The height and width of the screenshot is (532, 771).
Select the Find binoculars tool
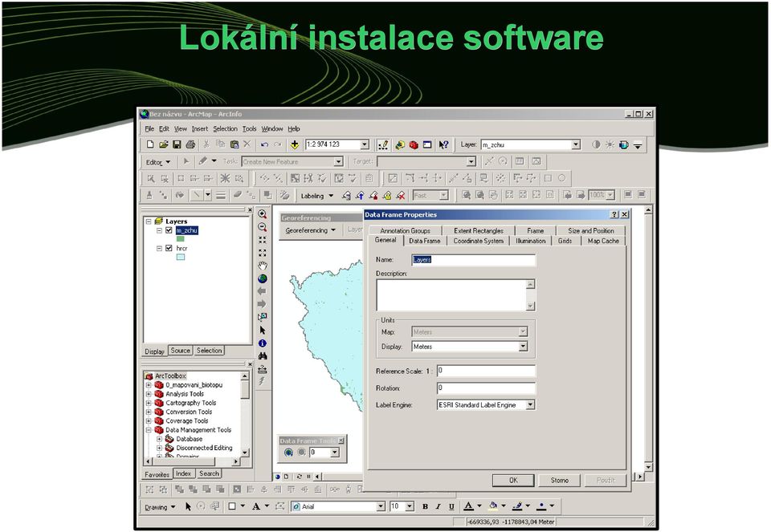[262, 355]
